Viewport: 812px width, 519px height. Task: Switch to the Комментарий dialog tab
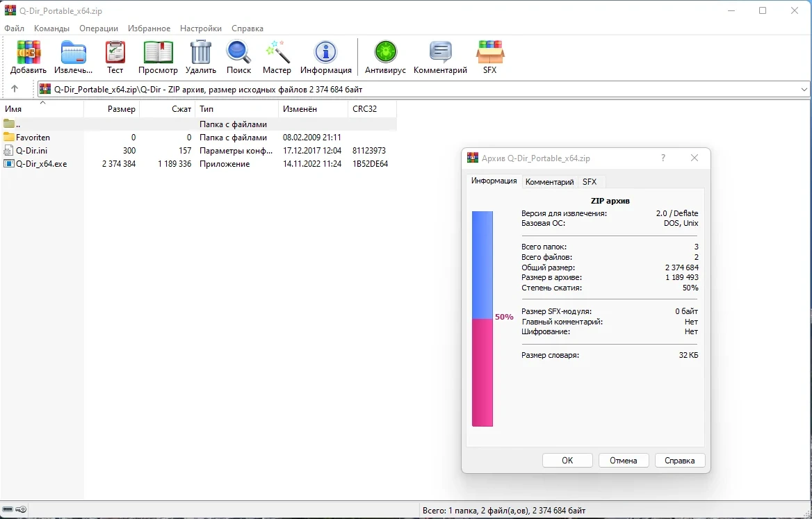pos(549,181)
